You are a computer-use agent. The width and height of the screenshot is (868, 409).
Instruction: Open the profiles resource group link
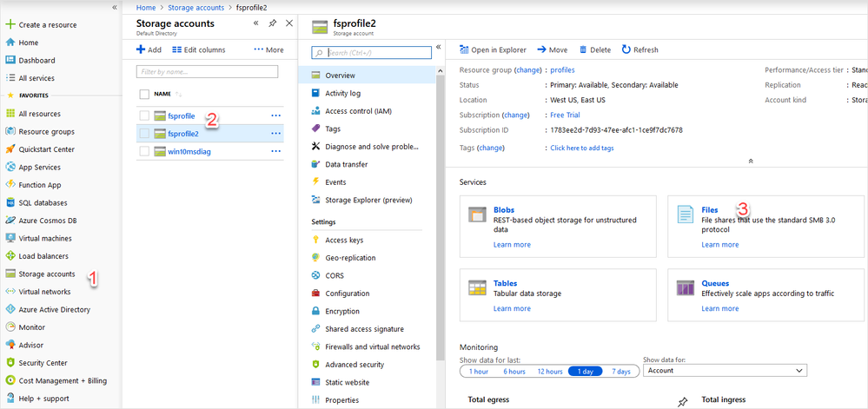point(562,70)
